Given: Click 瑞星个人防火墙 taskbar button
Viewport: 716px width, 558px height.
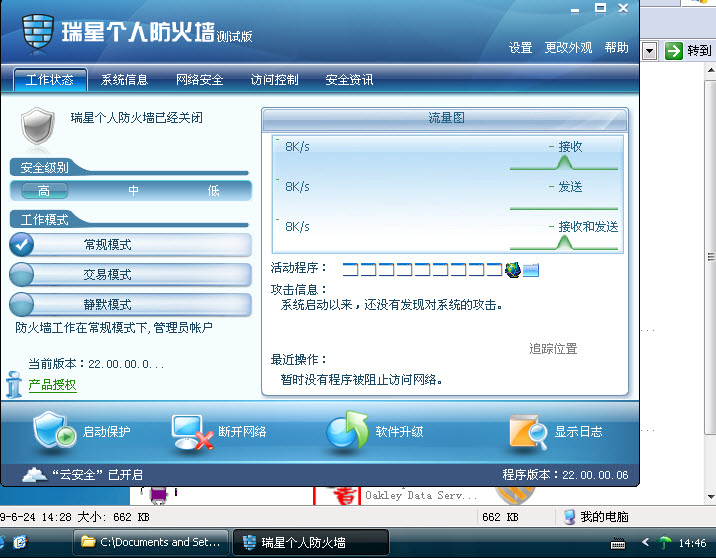Looking at the screenshot, I should (x=311, y=542).
